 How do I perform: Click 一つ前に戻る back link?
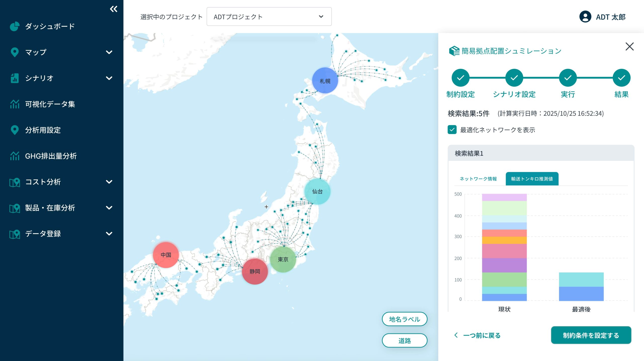pos(477,335)
